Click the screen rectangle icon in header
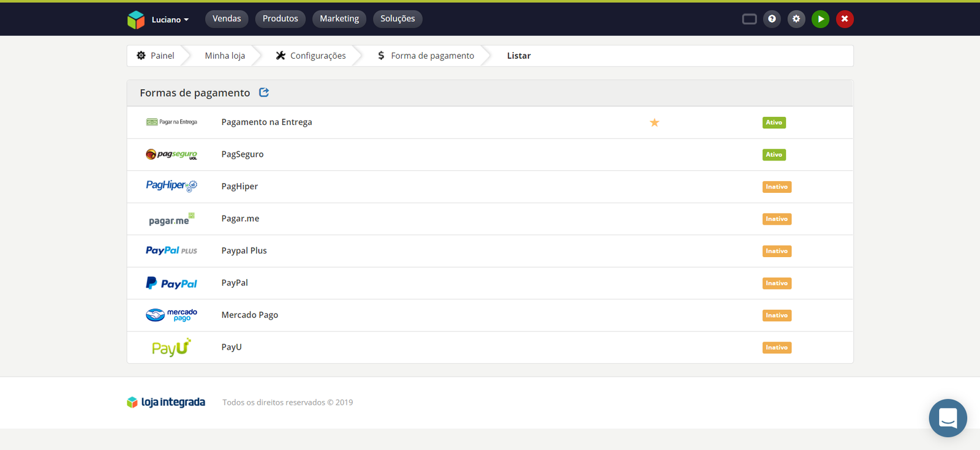This screenshot has width=980, height=450. (749, 19)
